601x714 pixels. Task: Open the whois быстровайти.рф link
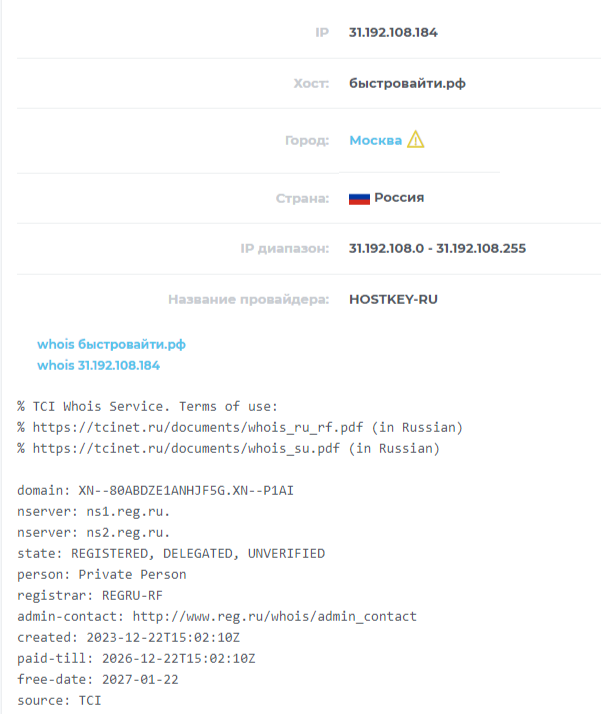click(x=111, y=344)
